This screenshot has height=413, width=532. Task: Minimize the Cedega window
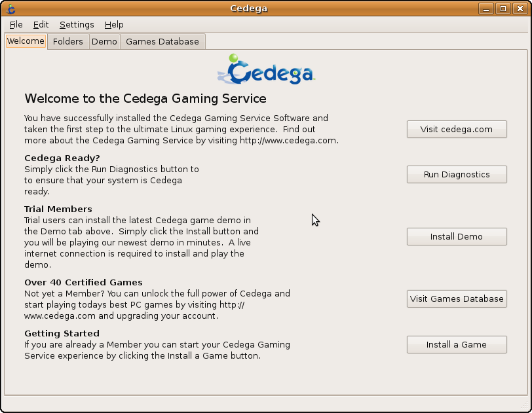point(486,9)
